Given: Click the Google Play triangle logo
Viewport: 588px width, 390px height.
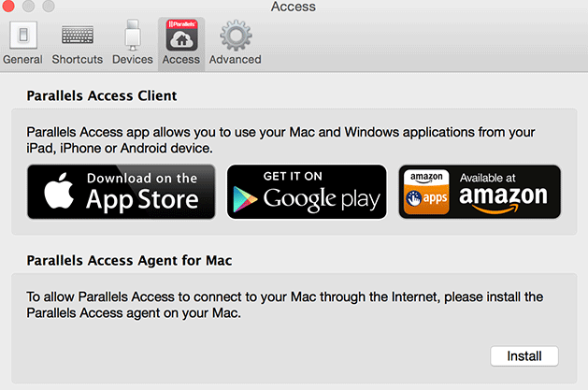Looking at the screenshot, I should (245, 199).
